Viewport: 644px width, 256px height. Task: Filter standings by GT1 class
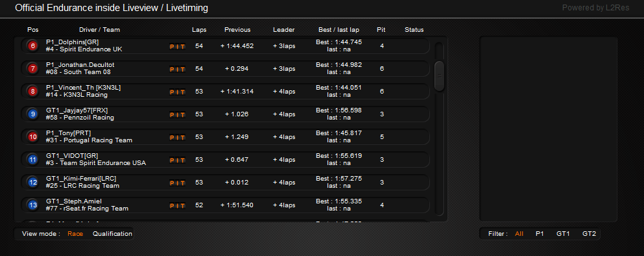click(x=563, y=234)
